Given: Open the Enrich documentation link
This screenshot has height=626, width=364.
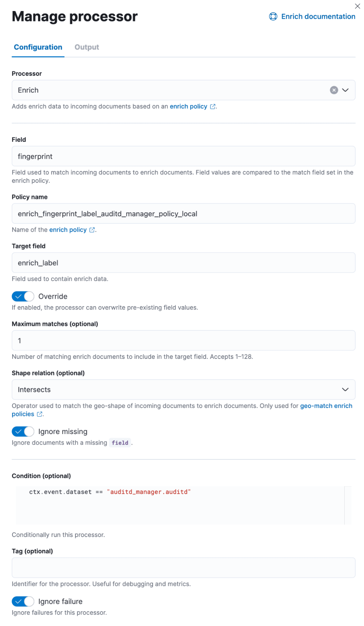Looking at the screenshot, I should [x=318, y=17].
